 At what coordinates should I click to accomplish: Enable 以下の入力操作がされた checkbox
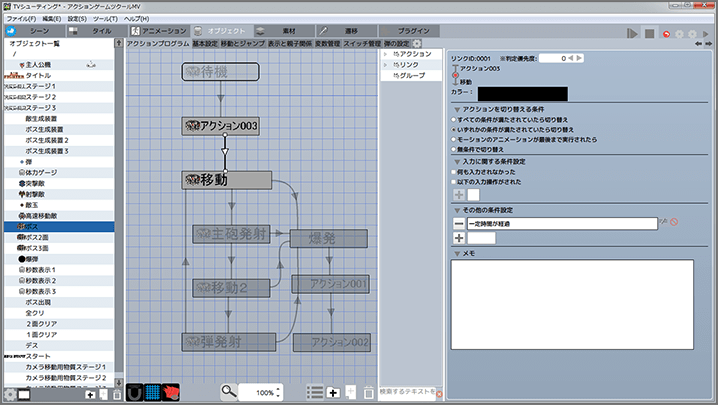[452, 182]
